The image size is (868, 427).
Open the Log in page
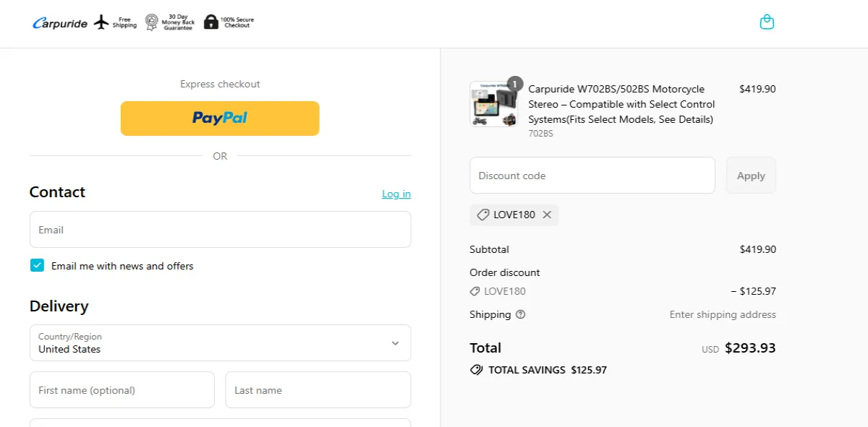[x=396, y=194]
